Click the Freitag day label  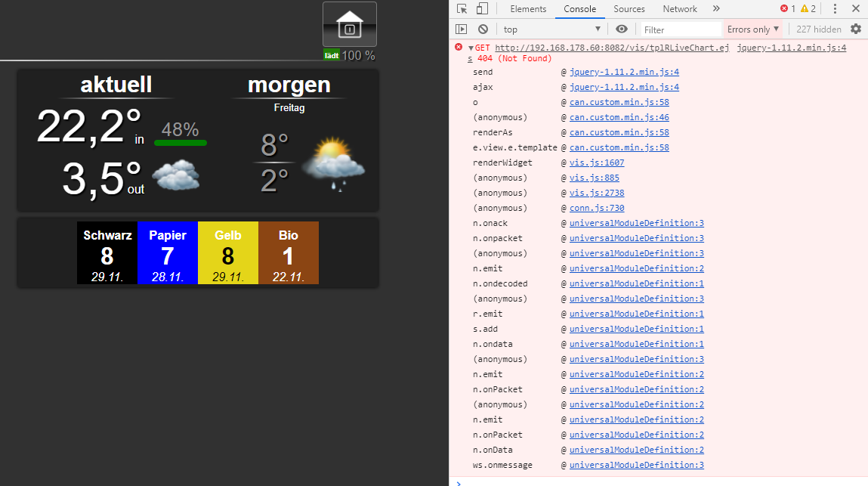(289, 107)
